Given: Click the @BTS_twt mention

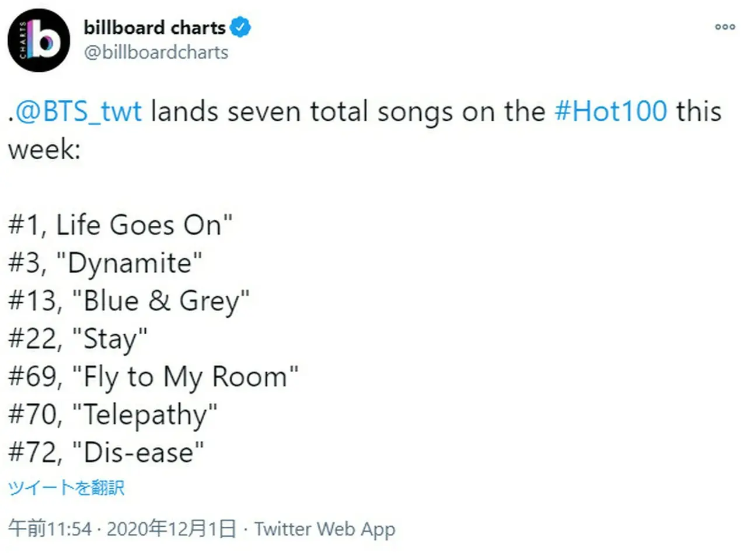Looking at the screenshot, I should pos(78,111).
